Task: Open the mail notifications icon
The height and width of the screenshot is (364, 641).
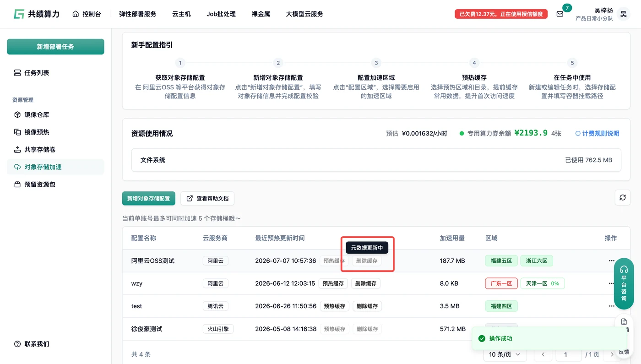Action: click(x=560, y=14)
